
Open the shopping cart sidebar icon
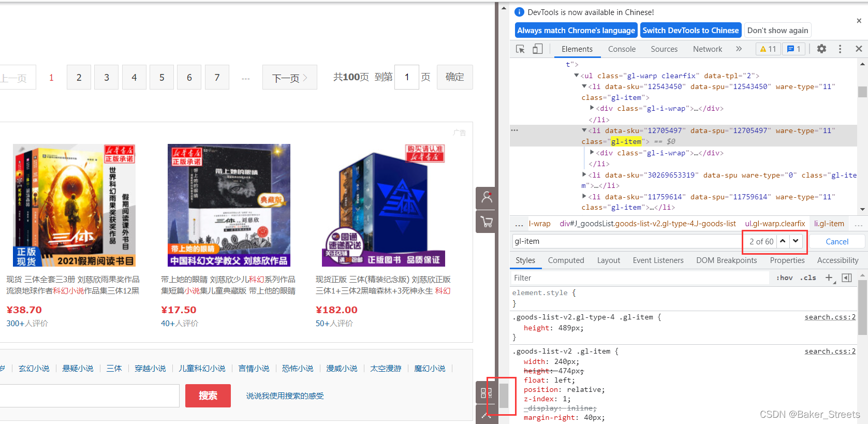click(487, 222)
